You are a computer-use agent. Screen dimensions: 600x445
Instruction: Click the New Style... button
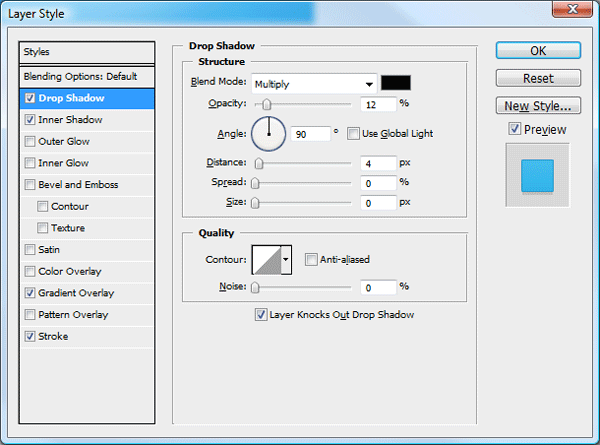538,106
